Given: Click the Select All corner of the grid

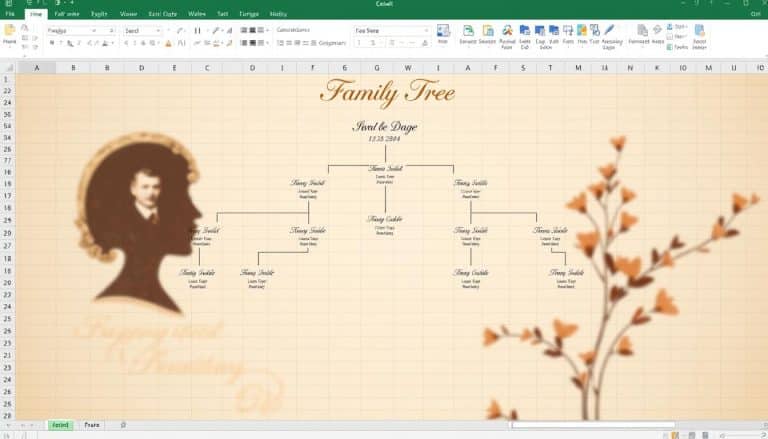Looking at the screenshot, I should [9, 68].
